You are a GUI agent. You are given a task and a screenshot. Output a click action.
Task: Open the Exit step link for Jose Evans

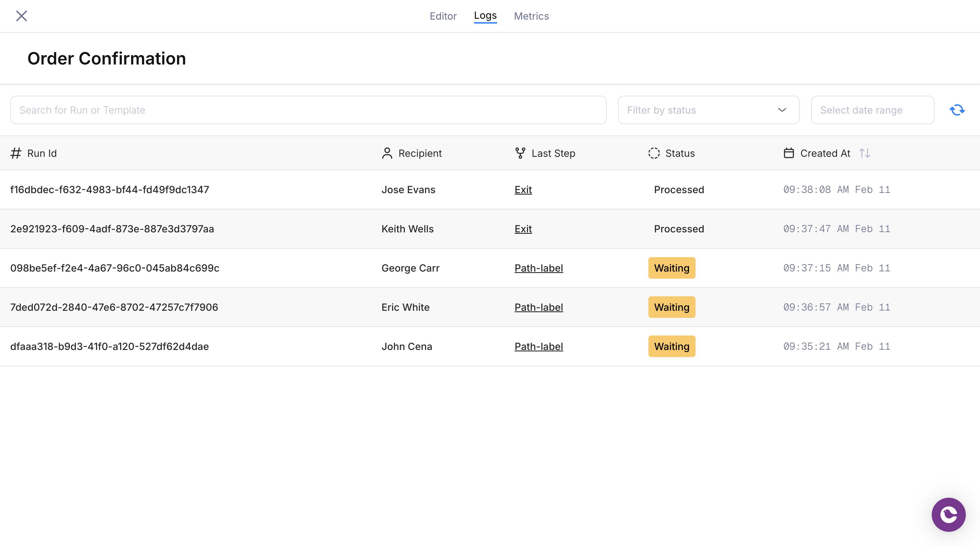pos(523,189)
